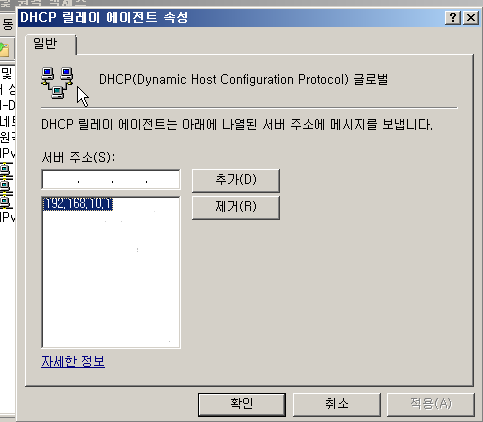Click the folder icon in background window toolbar

coord(4,50)
